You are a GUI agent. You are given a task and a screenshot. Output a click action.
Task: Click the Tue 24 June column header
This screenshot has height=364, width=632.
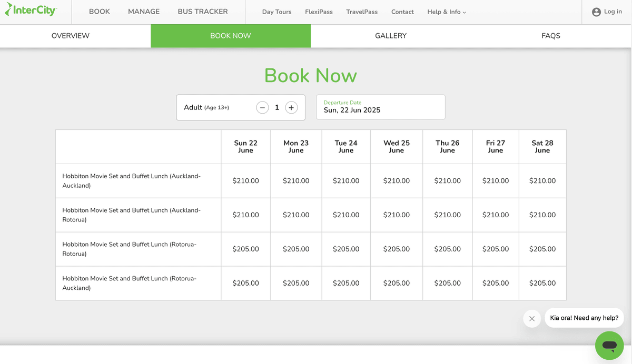[346, 147]
